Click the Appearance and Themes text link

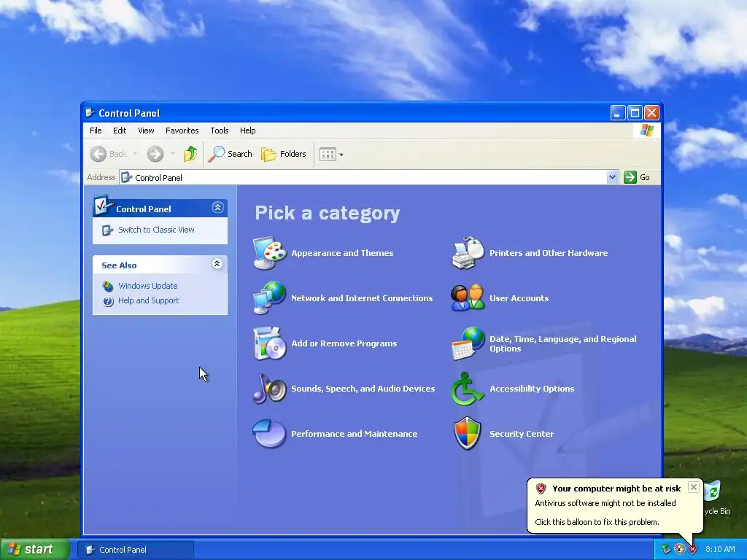[342, 253]
